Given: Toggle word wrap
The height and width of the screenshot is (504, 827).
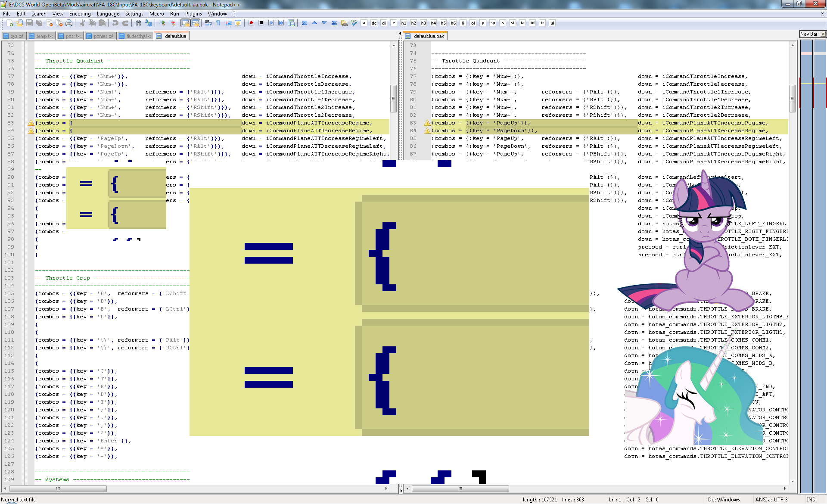Looking at the screenshot, I should tap(208, 23).
